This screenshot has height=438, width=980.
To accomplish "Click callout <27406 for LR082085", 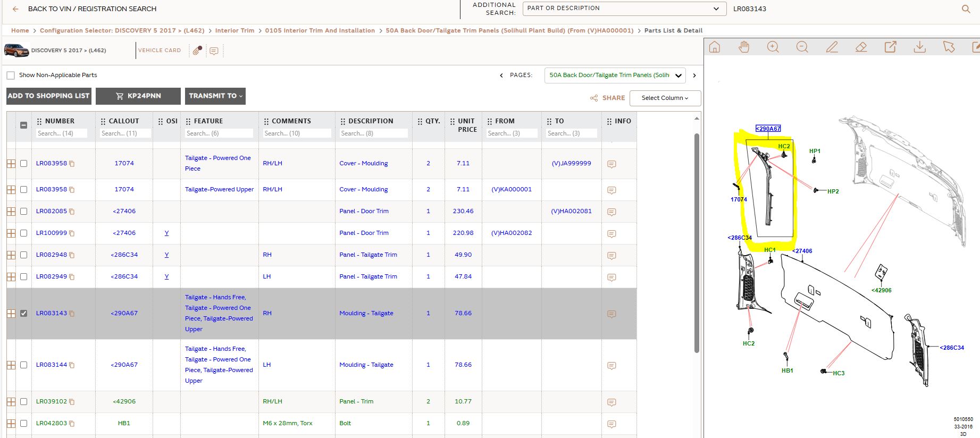I will [124, 211].
